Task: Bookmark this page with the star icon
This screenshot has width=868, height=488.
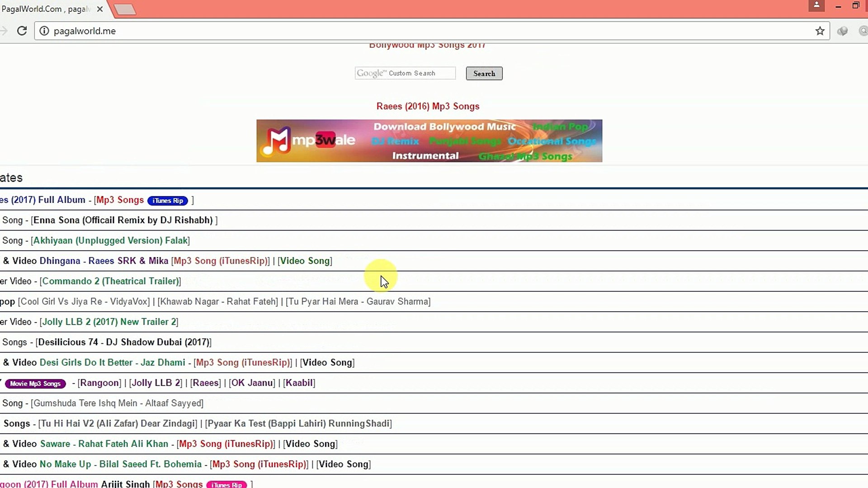Action: point(820,31)
